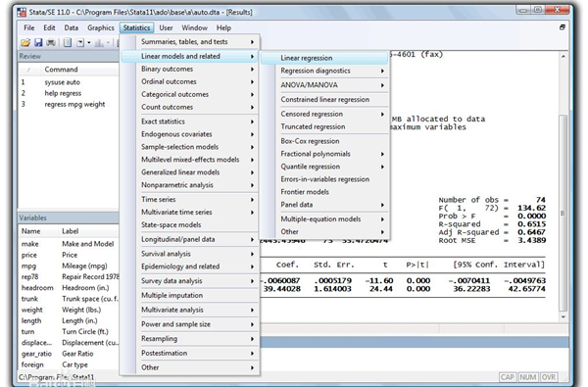Select Frontier models entry
The height and width of the screenshot is (387, 588).
coord(324,192)
